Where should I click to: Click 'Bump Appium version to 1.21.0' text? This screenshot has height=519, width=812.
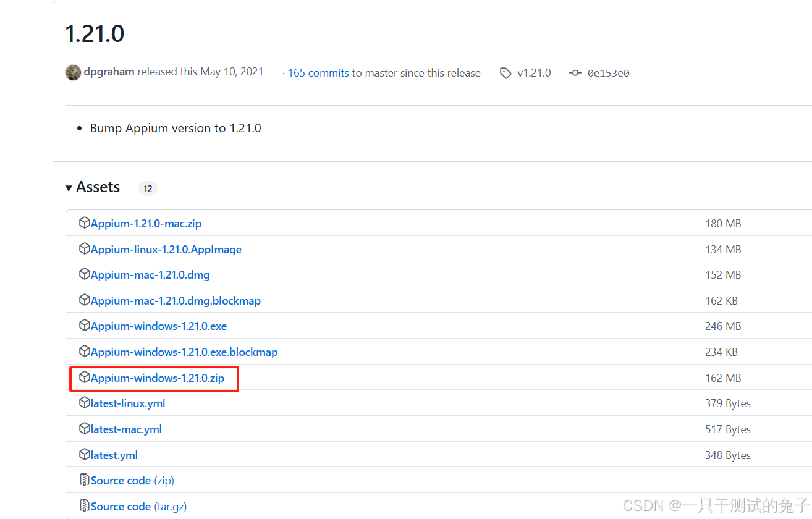coord(176,129)
